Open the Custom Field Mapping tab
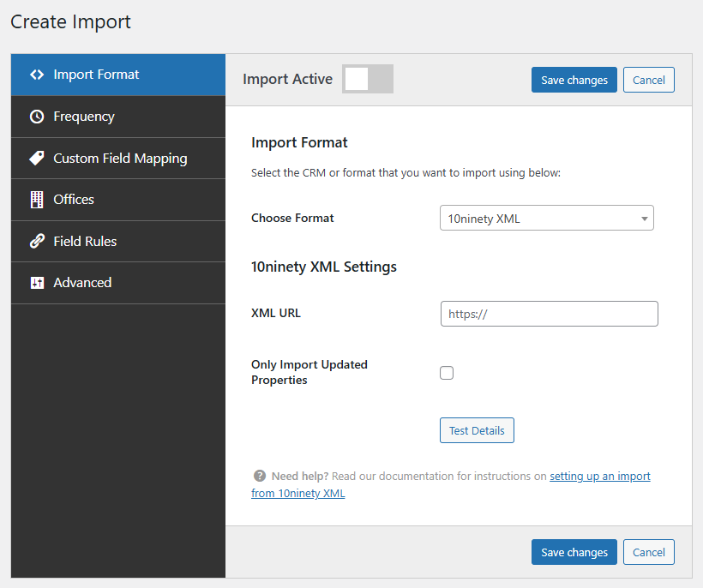The height and width of the screenshot is (588, 703). [x=120, y=159]
